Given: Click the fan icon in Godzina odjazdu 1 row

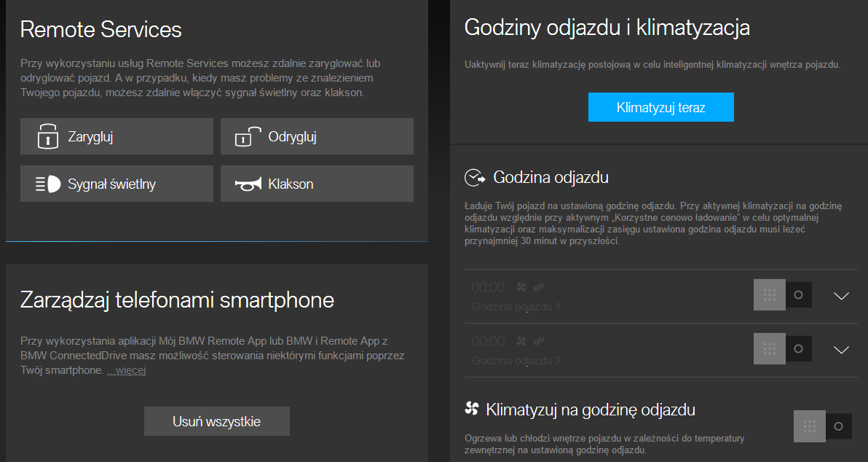Looking at the screenshot, I should tap(521, 287).
